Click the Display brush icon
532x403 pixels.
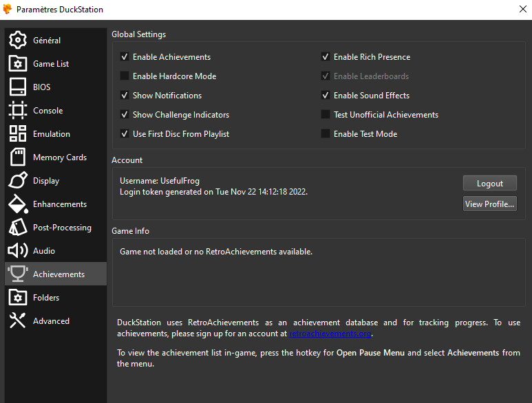[18, 180]
